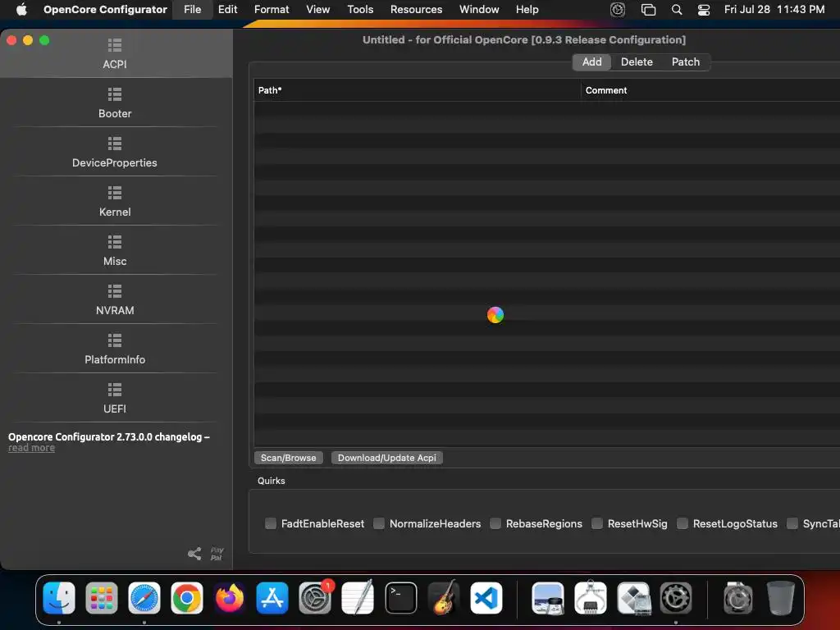Open the Booter section in the sidebar

point(115,103)
